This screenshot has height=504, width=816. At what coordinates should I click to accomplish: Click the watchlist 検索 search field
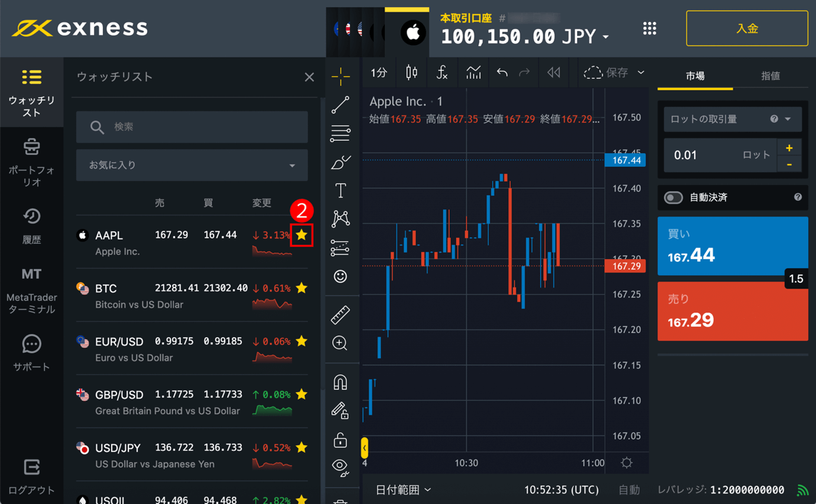(192, 127)
